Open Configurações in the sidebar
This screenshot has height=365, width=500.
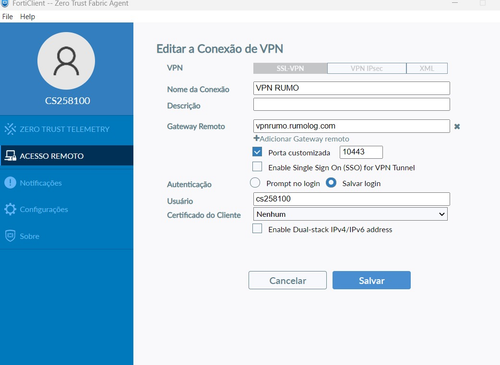[x=67, y=209]
